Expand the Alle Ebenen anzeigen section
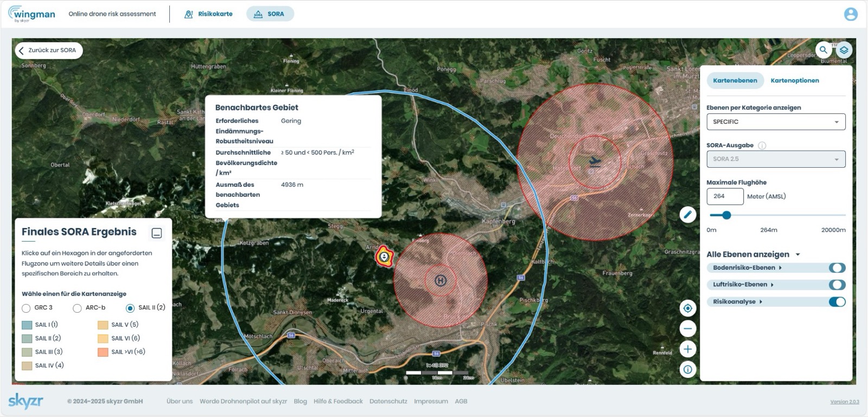 click(x=797, y=255)
